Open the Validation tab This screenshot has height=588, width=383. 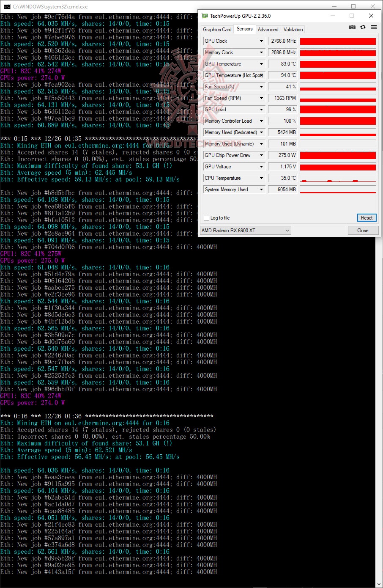point(293,30)
